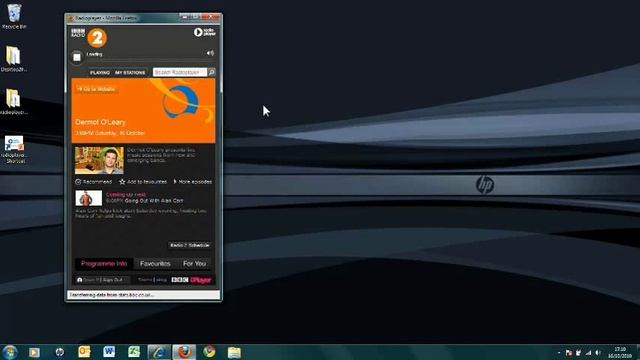The height and width of the screenshot is (360, 640).
Task: Open Microsoft Excel from the taskbar
Action: [x=134, y=352]
